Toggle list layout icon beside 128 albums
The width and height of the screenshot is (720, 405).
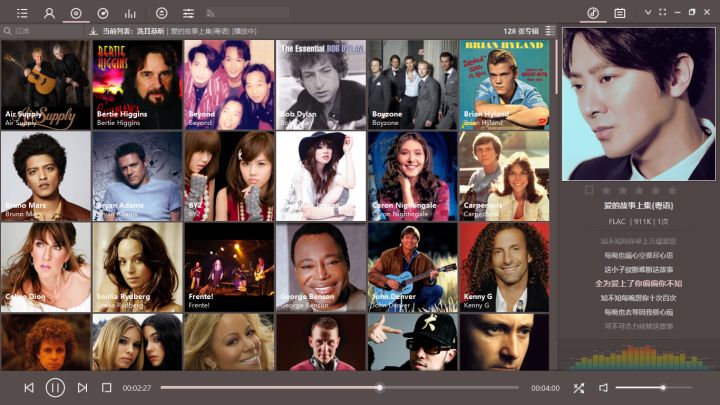point(550,31)
